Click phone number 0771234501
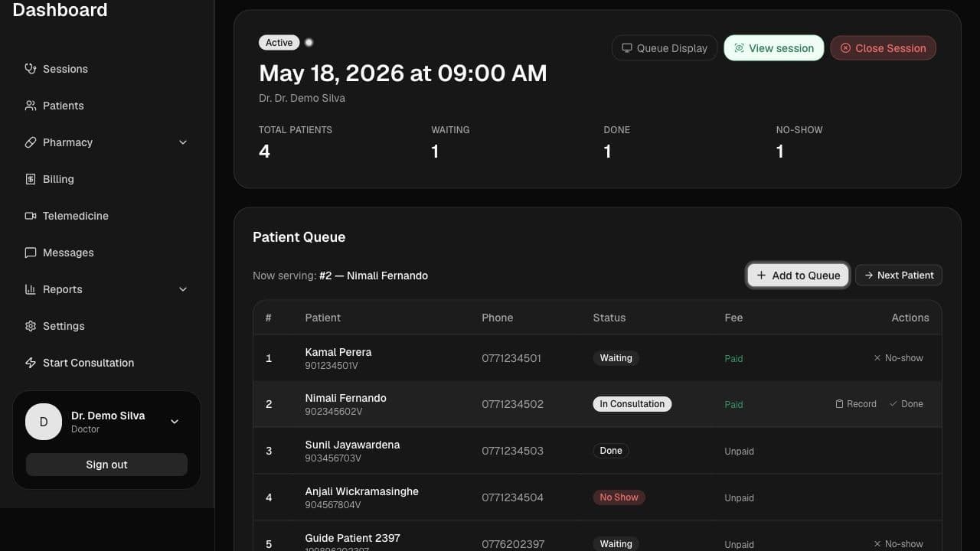The height and width of the screenshot is (551, 980). pos(511,358)
